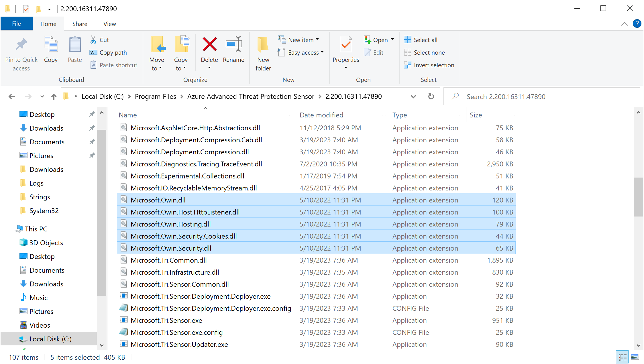Expand address bar history dropdown chevron
This screenshot has height=364, width=644.
[413, 97]
